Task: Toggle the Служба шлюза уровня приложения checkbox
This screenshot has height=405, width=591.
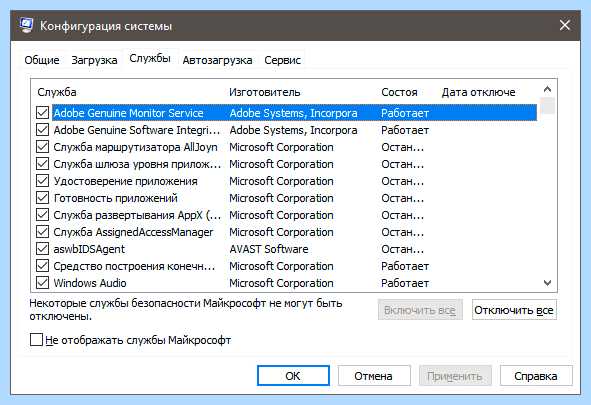Action: pyautogui.click(x=42, y=164)
